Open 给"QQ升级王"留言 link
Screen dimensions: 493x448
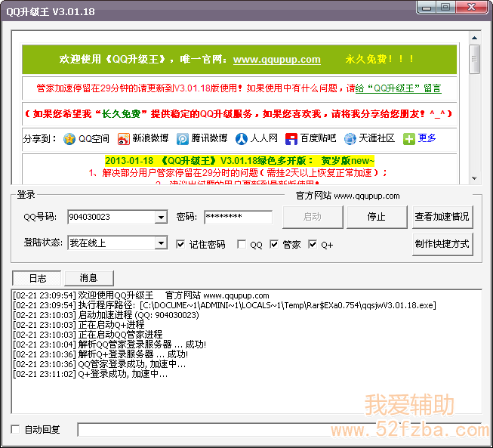398,88
